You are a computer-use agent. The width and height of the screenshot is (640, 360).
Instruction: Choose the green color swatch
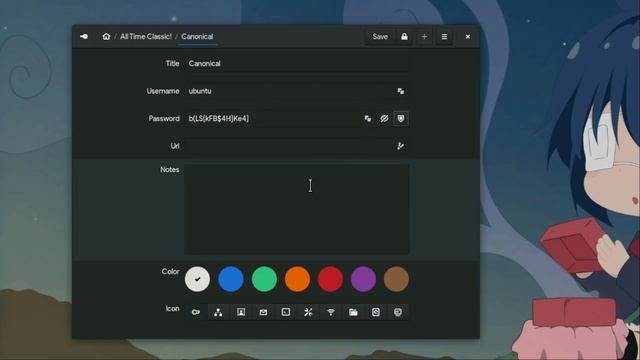click(x=264, y=279)
